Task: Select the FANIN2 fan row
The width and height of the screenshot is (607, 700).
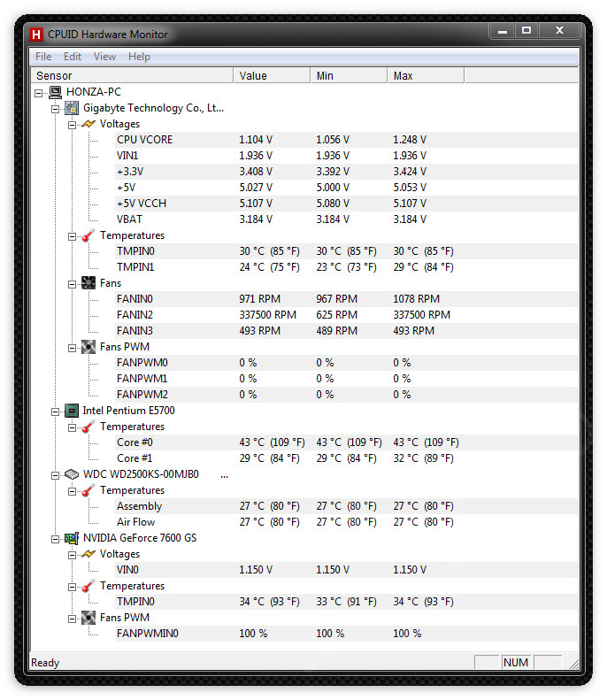Action: tap(346, 315)
